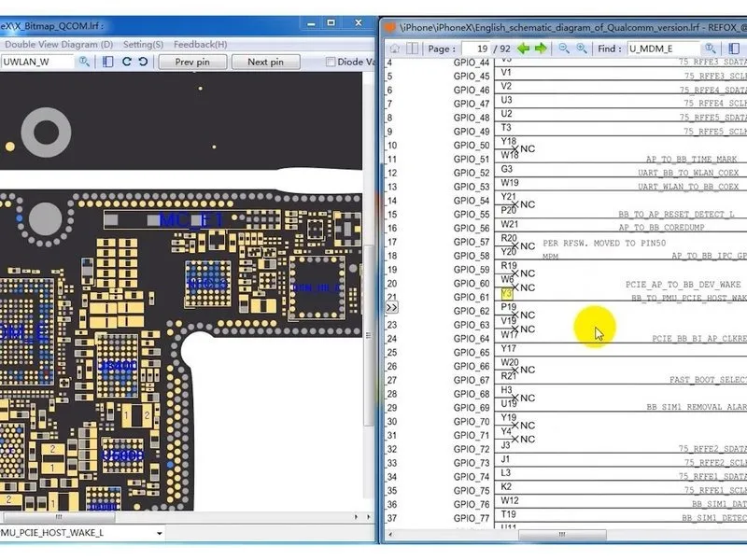The height and width of the screenshot is (560, 747).
Task: Click net UART_WLAN_TO_BB_COEX
Action: point(688,187)
